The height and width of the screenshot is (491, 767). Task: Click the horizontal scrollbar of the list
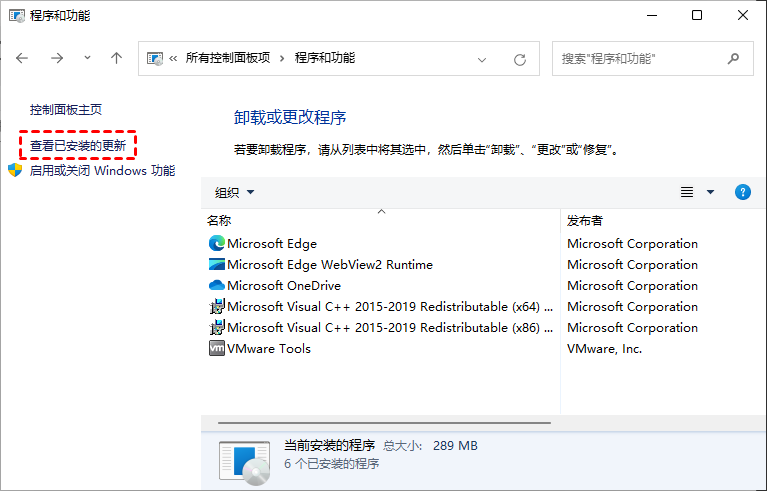384,423
